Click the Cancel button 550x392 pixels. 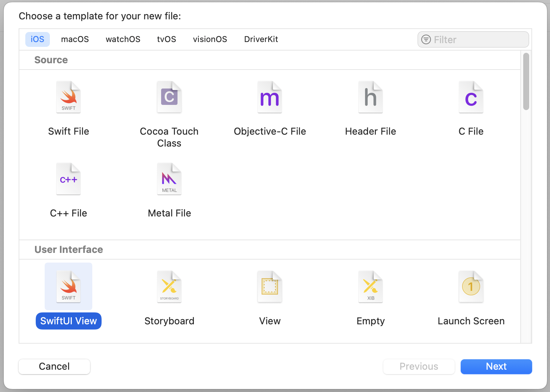point(54,367)
